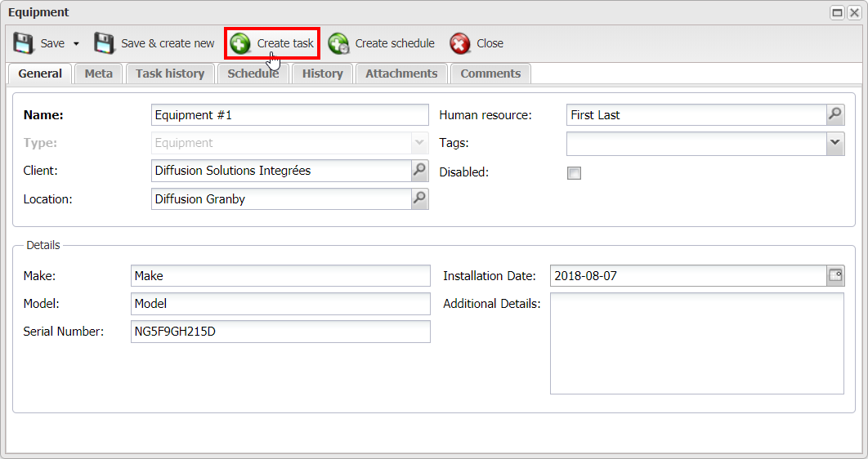This screenshot has width=868, height=459.
Task: Close the Equipment window with X
Action: coord(854,13)
